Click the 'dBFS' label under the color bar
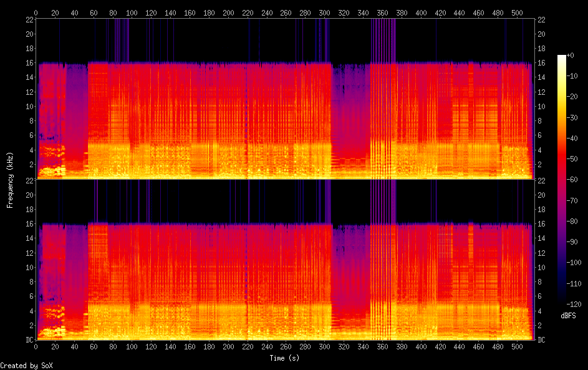Screen dimensions: 588x370 tap(568, 316)
